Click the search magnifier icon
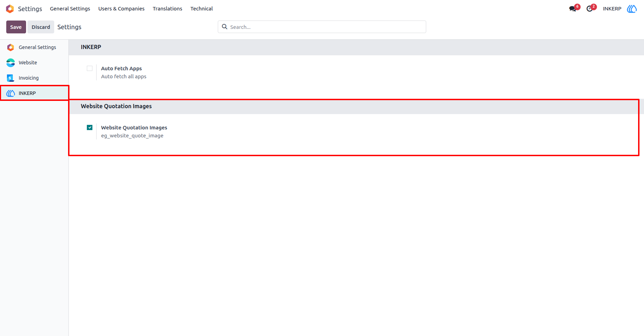 tap(225, 27)
